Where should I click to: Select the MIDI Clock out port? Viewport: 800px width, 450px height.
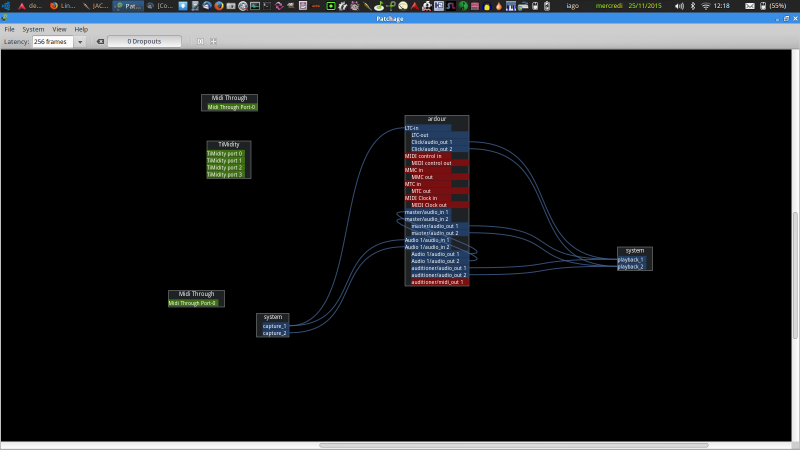(x=429, y=205)
